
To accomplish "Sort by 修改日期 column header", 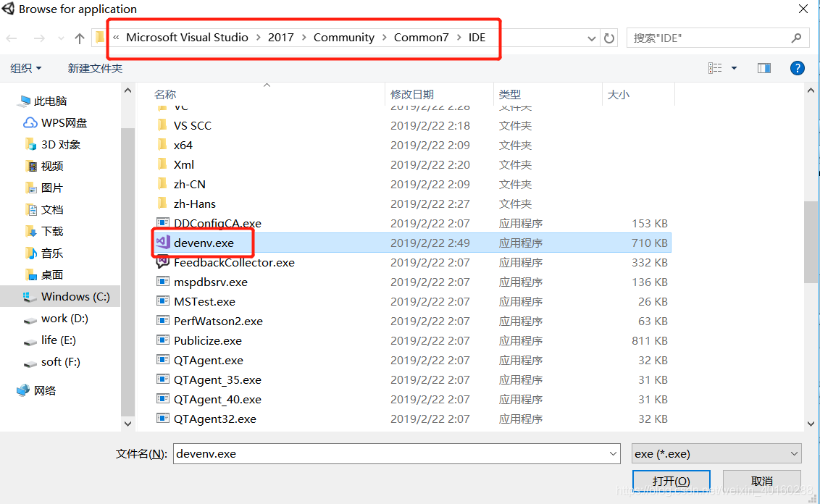I will pyautogui.click(x=412, y=95).
